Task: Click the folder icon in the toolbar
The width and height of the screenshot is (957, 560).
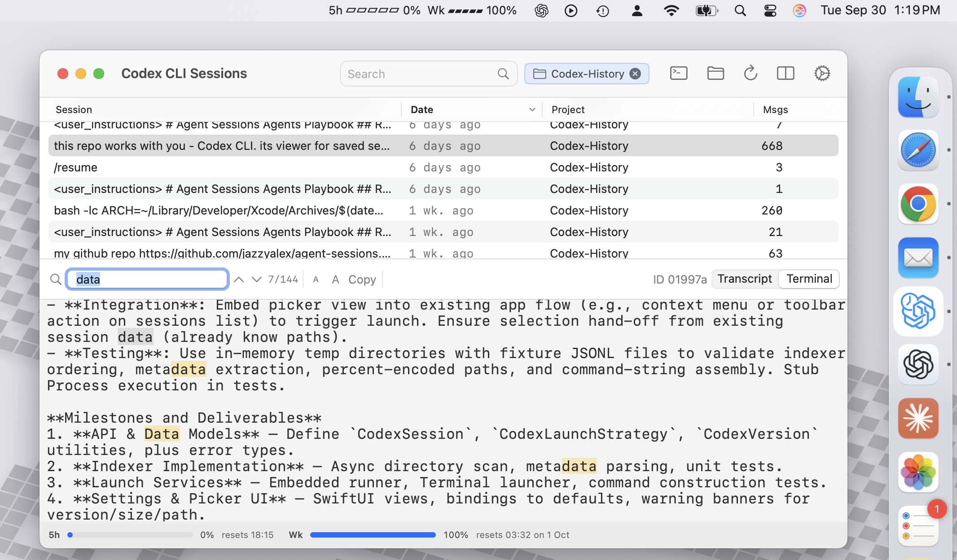Action: (x=715, y=74)
